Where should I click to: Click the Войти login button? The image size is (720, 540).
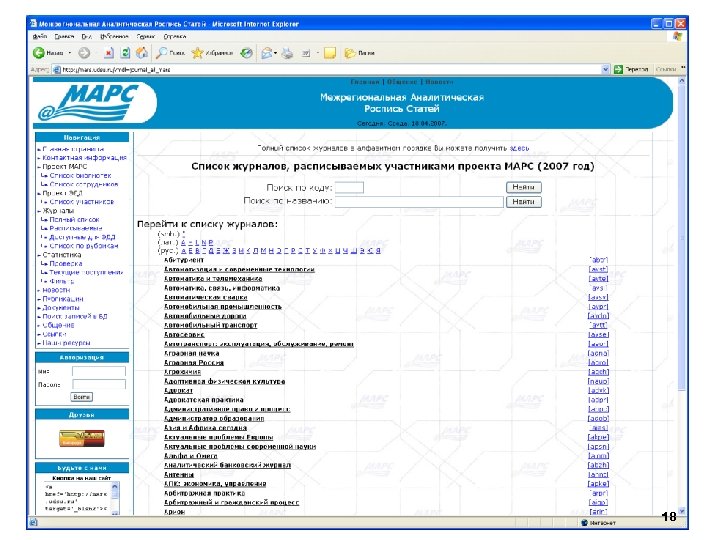(x=81, y=397)
